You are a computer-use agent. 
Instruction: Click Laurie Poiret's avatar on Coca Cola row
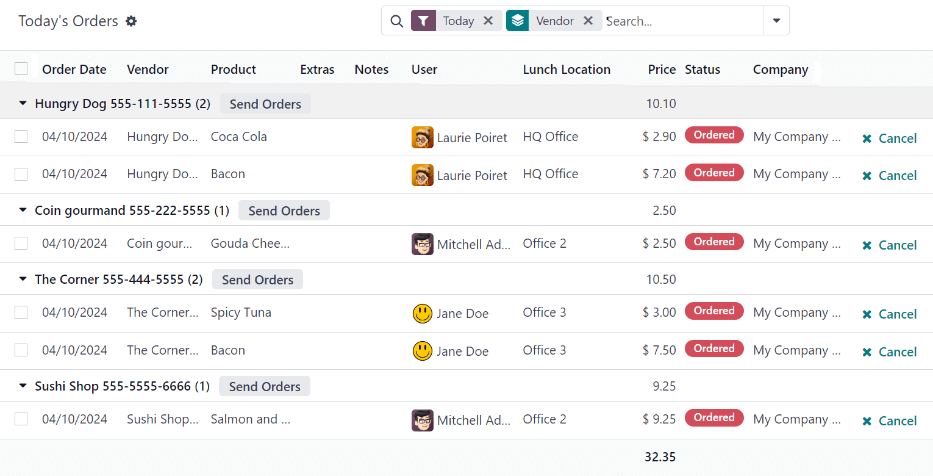pos(422,137)
